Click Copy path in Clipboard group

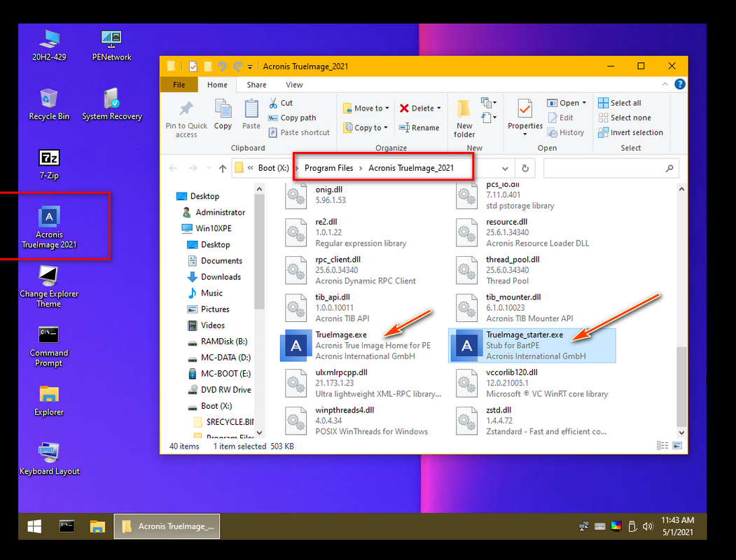pos(292,118)
